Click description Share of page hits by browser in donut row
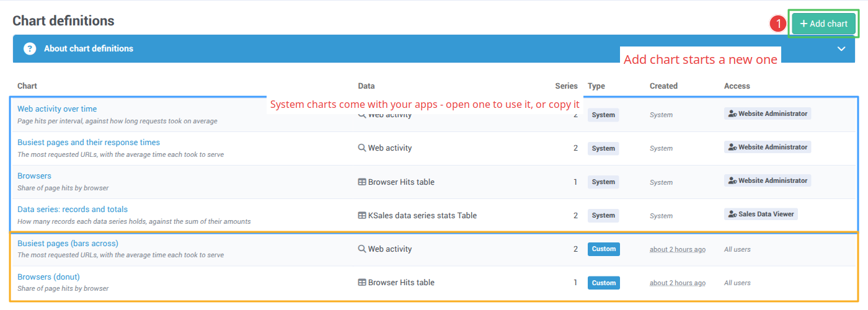The height and width of the screenshot is (310, 868). point(63,288)
